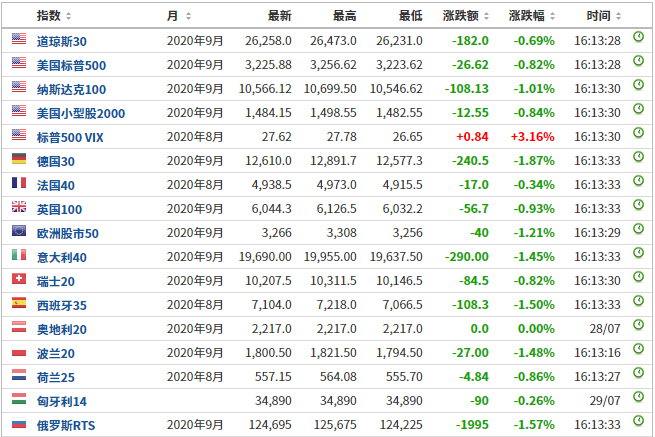
Task: Sort table by 涨跌幅 column arrows
Action: pyautogui.click(x=552, y=16)
